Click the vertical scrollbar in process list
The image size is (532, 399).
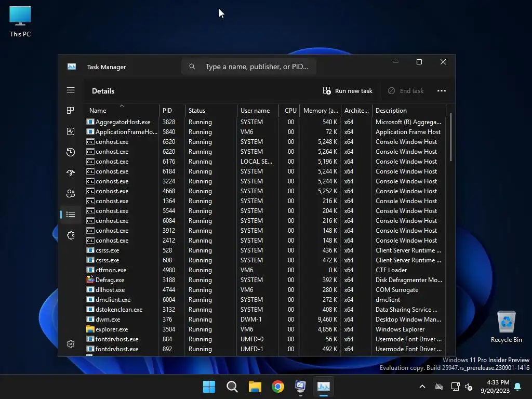coord(450,137)
